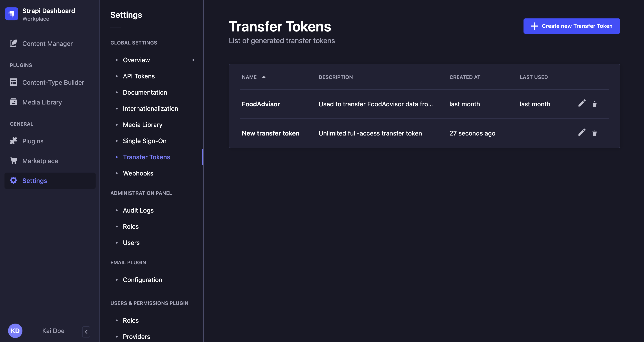This screenshot has height=342, width=644.
Task: Click the KD avatar for Kai Doe
Action: 15,331
